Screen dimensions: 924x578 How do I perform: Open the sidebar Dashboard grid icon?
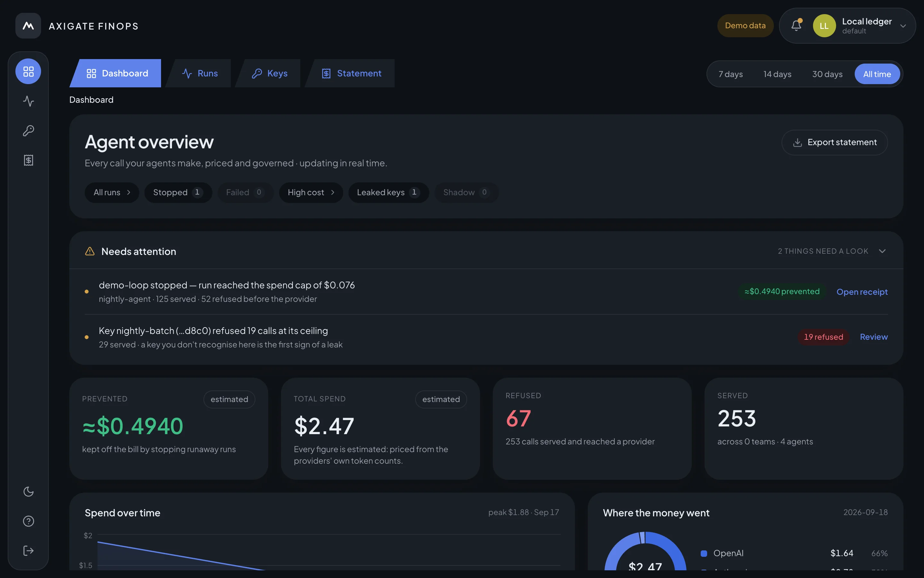click(x=28, y=72)
